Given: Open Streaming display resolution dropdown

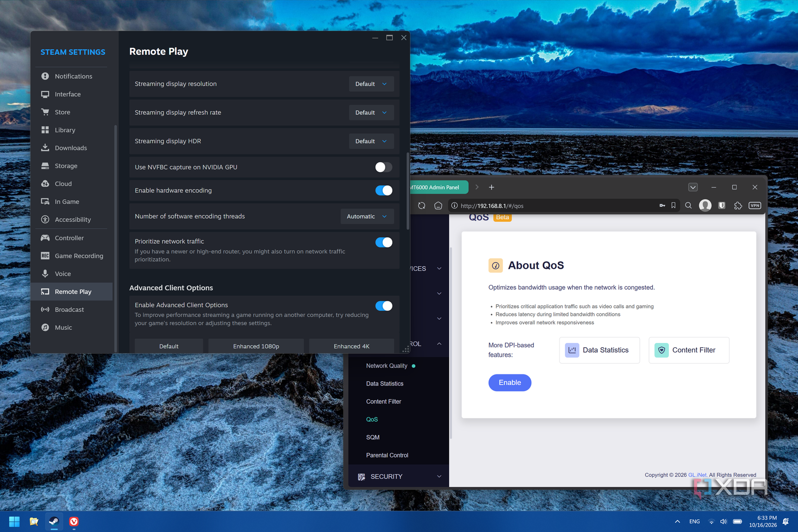Looking at the screenshot, I should pyautogui.click(x=371, y=84).
